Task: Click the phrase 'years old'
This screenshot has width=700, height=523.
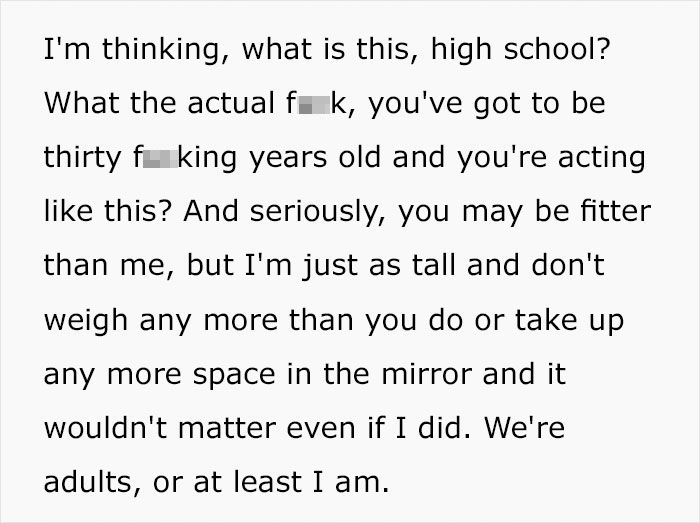Action: click(315, 158)
